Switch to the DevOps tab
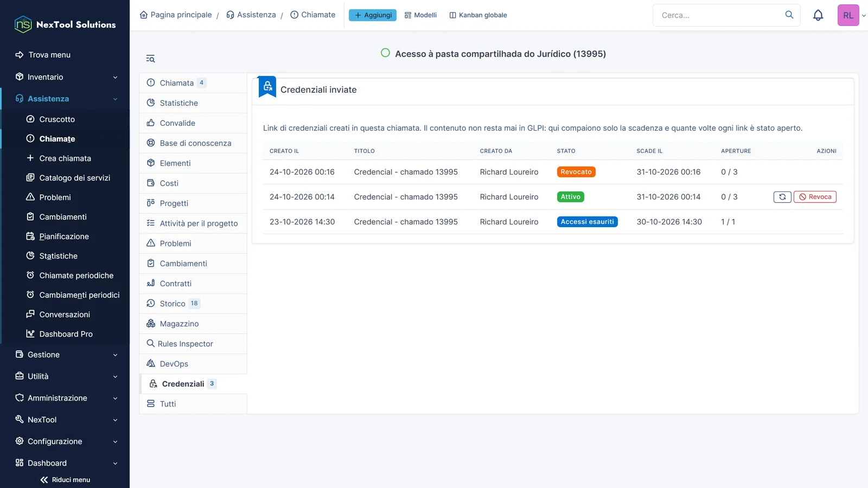 click(x=193, y=364)
